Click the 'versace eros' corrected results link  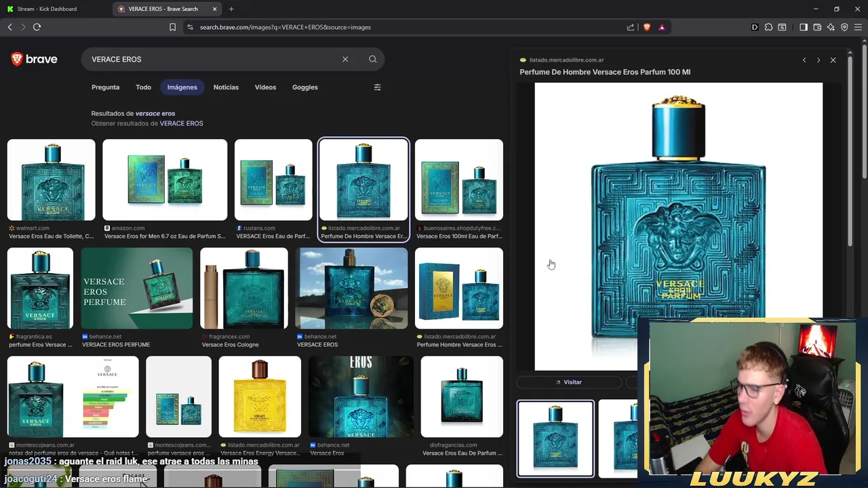pyautogui.click(x=155, y=113)
